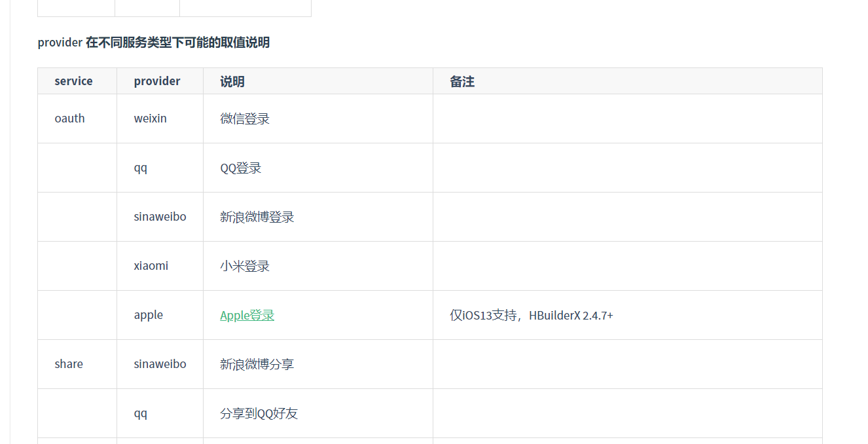Select the 新浪微博登录 description text
The width and height of the screenshot is (868, 444).
[x=257, y=217]
